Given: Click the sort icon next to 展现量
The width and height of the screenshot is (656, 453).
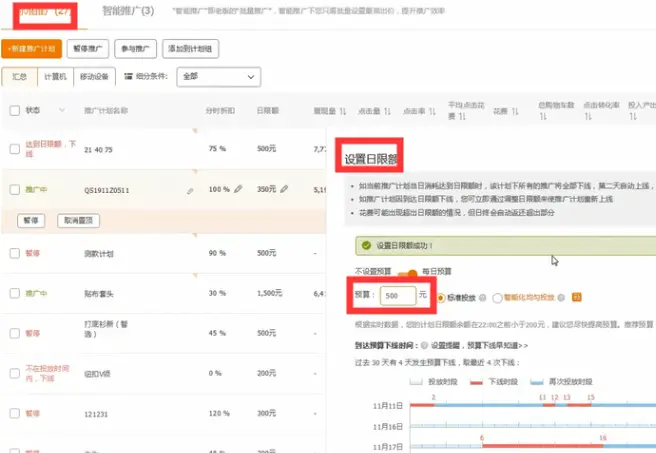Looking at the screenshot, I should [343, 111].
